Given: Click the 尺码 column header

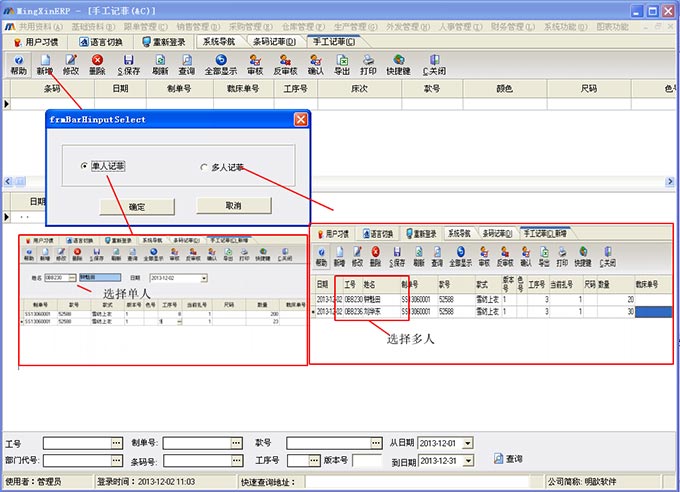Looking at the screenshot, I should tap(589, 89).
